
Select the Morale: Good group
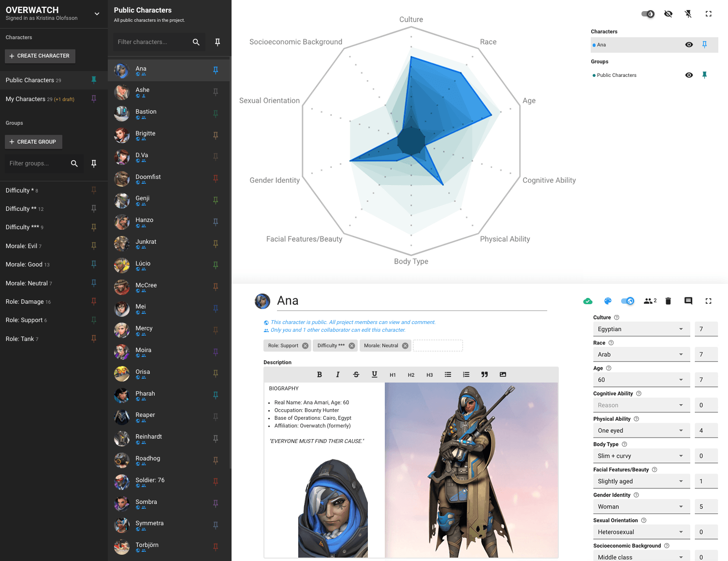tap(24, 264)
